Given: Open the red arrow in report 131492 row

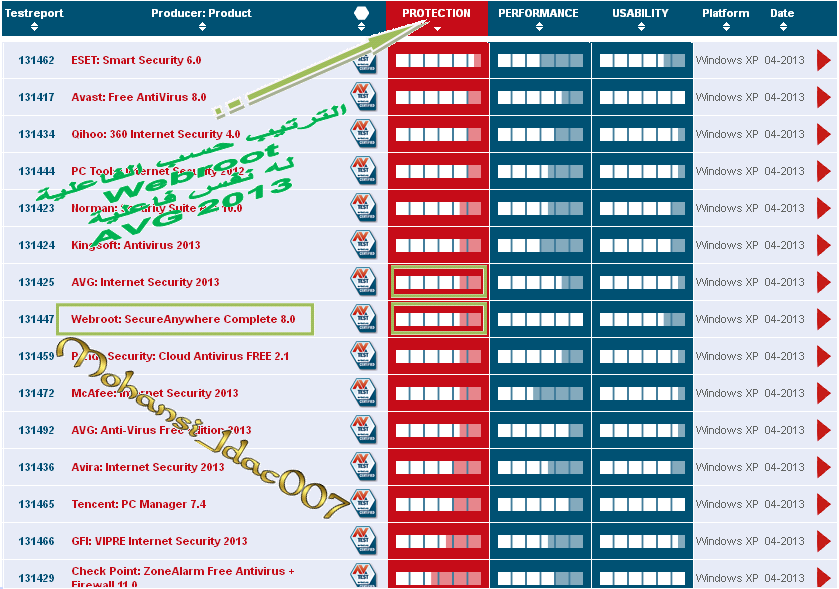Looking at the screenshot, I should pos(823,430).
